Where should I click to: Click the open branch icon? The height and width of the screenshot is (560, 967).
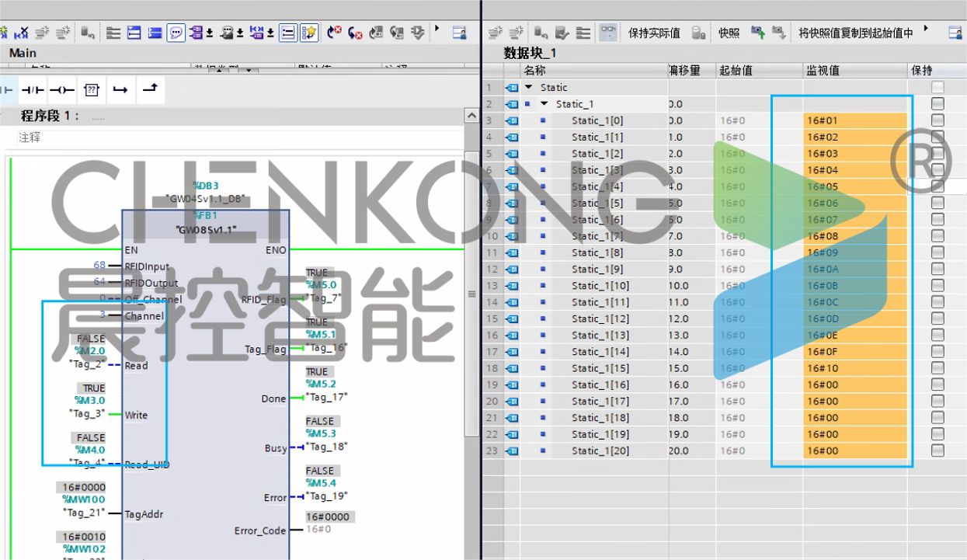(120, 90)
